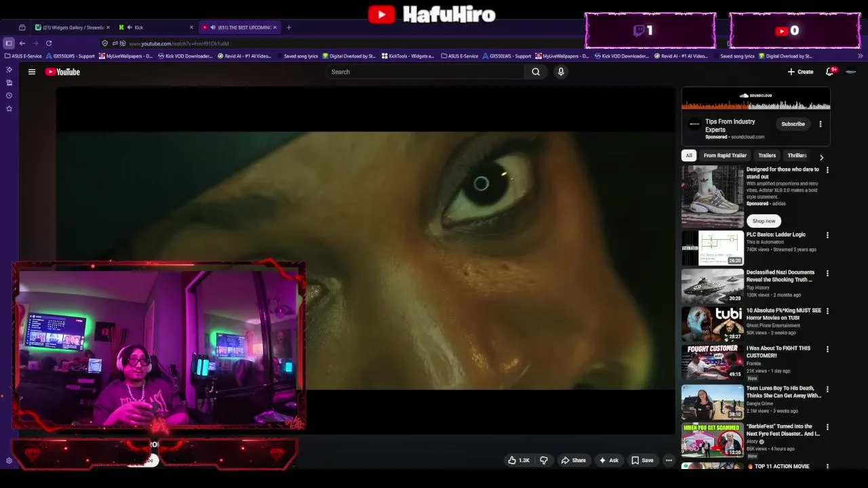Open the browser sidebar heart bookmarks icon
The width and height of the screenshot is (868, 488).
tap(9, 108)
